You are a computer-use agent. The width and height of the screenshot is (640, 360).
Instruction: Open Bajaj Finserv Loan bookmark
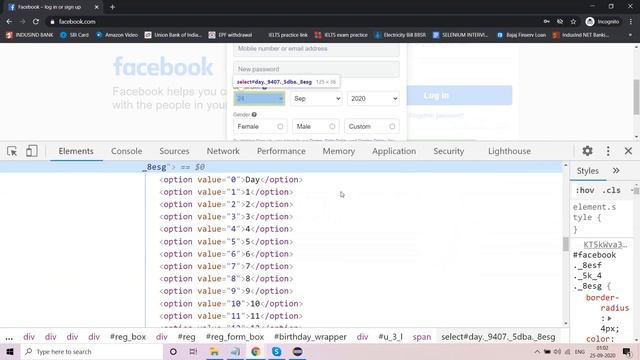coord(521,35)
